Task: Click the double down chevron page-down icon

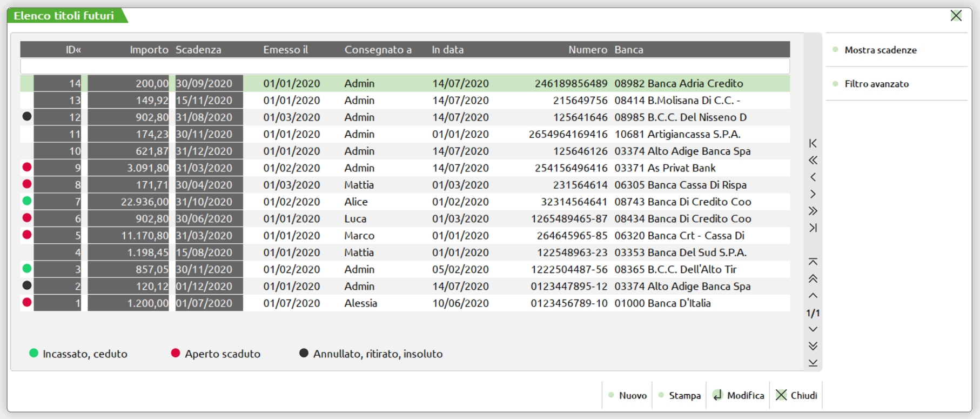Action: pos(813,346)
